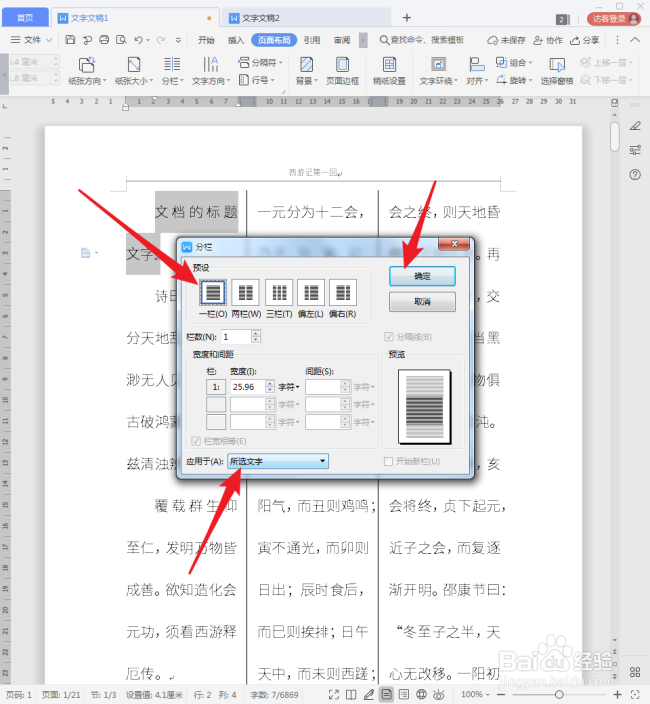
Task: Open the 纸张方向 paper orientation tool
Action: click(87, 70)
